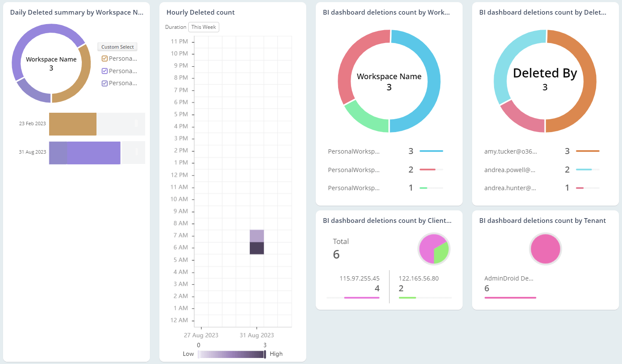This screenshot has height=364, width=622.
Task: Click the dark heatmap cell at 6 AM
Action: 257,247
